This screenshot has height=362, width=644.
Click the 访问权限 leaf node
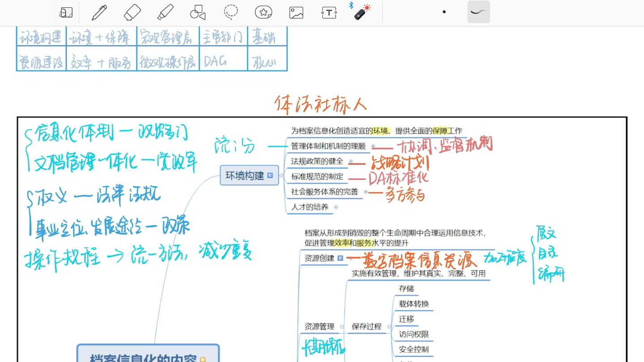414,334
